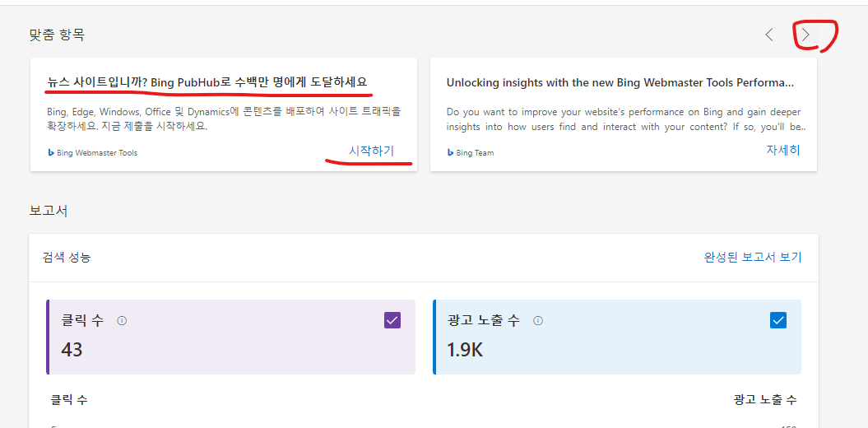Click the 'Do you want to improve' description
The image size is (868, 428).
coord(625,119)
